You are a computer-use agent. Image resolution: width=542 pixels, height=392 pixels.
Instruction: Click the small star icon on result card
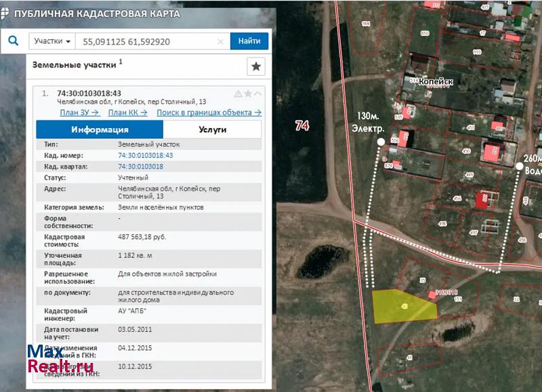point(248,93)
